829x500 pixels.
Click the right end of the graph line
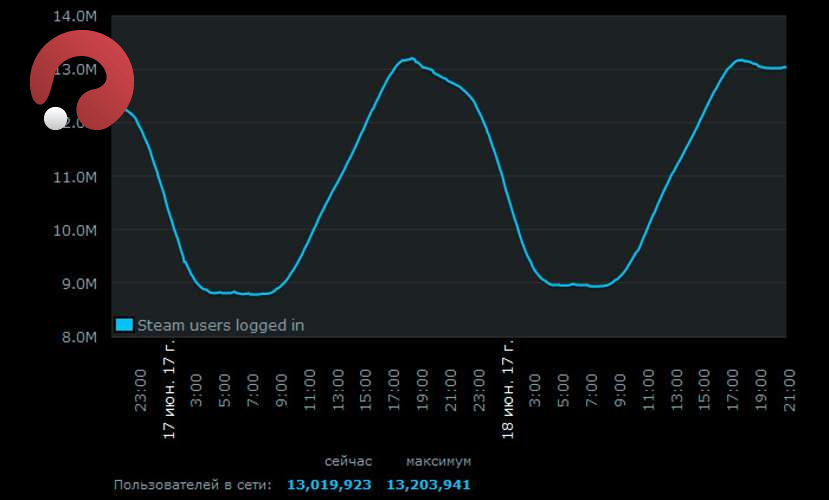click(785, 67)
